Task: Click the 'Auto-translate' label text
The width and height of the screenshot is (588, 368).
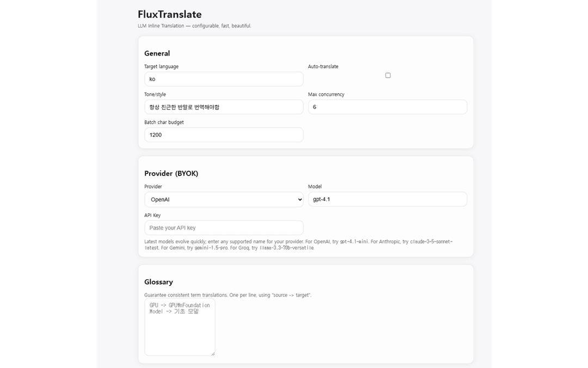Action: coord(323,67)
